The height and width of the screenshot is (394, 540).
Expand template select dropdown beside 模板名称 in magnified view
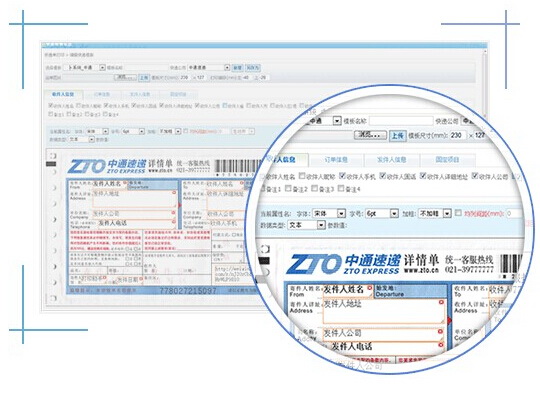tap(336, 121)
